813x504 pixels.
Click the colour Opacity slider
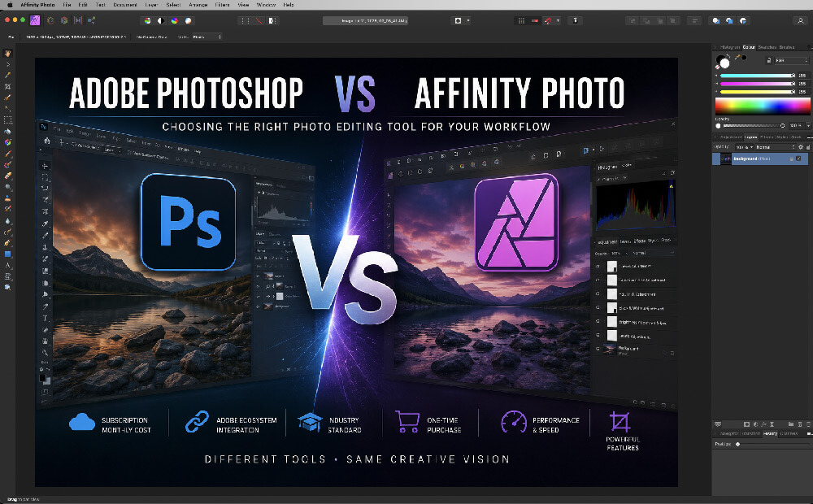tap(754, 125)
